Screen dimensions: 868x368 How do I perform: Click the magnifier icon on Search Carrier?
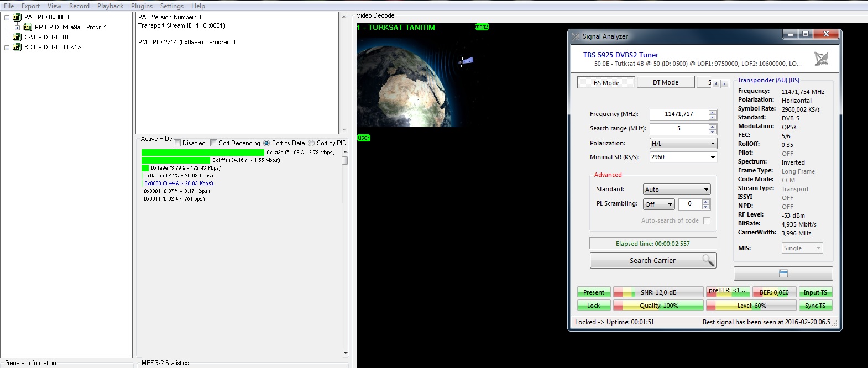708,260
